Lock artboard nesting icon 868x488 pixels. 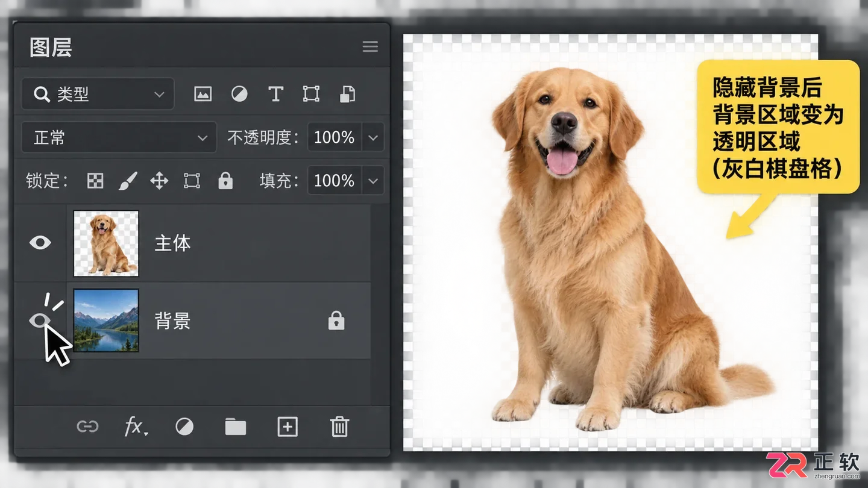(192, 181)
